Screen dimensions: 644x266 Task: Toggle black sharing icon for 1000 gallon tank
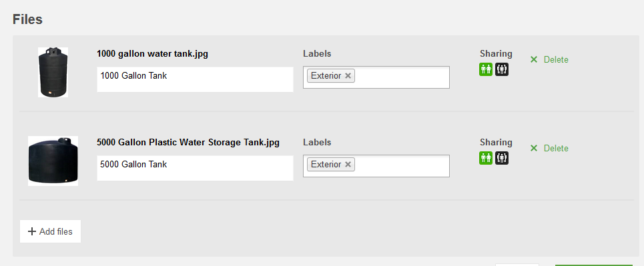[x=502, y=69]
